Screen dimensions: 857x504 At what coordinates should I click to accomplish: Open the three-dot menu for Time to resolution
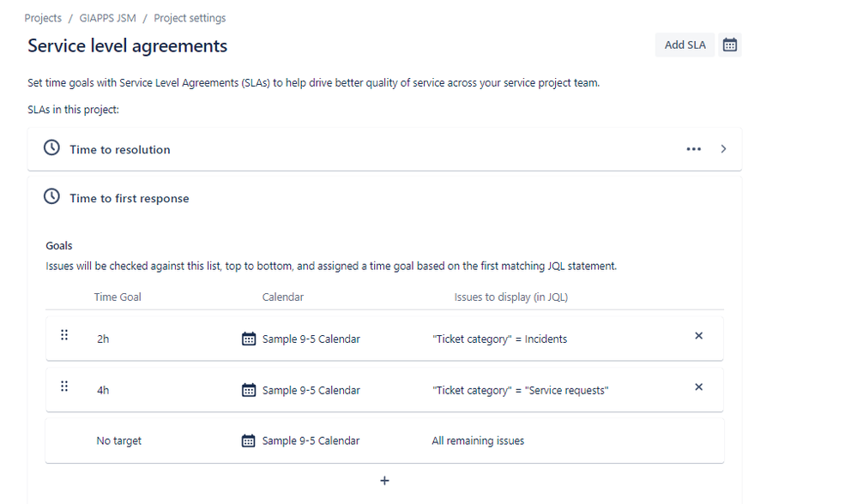point(694,149)
